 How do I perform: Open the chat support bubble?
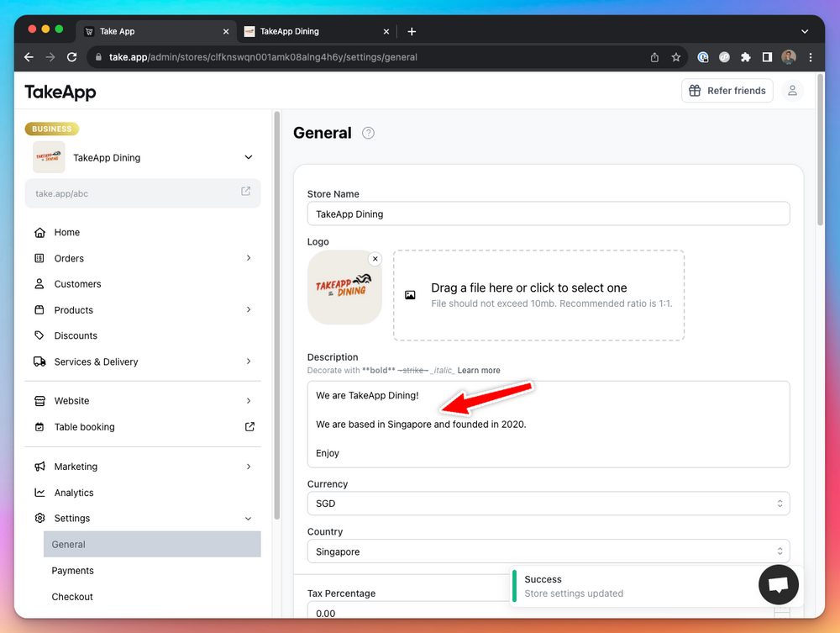[x=779, y=585]
